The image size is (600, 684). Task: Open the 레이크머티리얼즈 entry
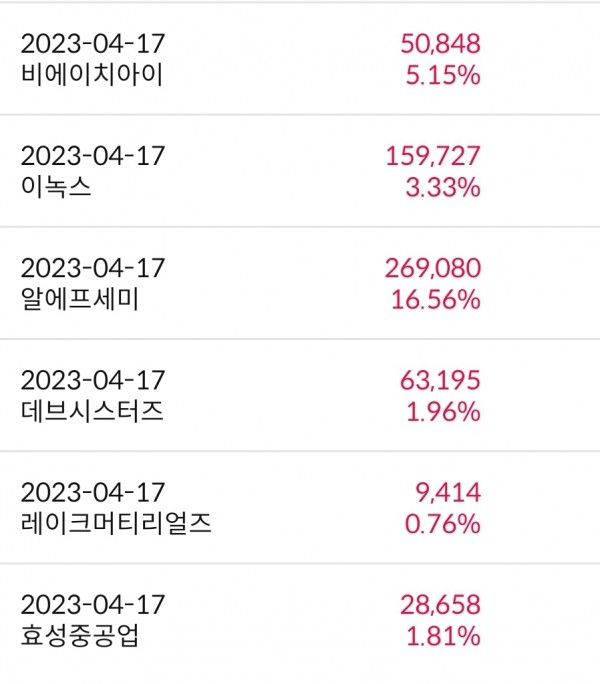point(115,523)
